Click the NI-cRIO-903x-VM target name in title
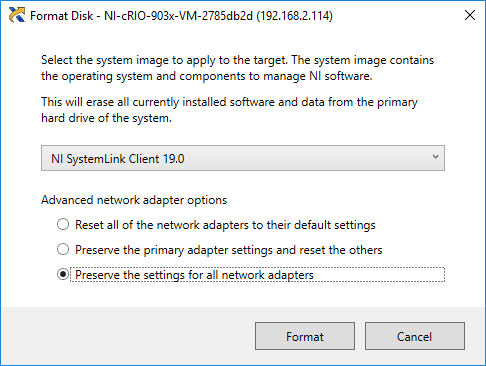This screenshot has height=366, width=486. click(179, 16)
